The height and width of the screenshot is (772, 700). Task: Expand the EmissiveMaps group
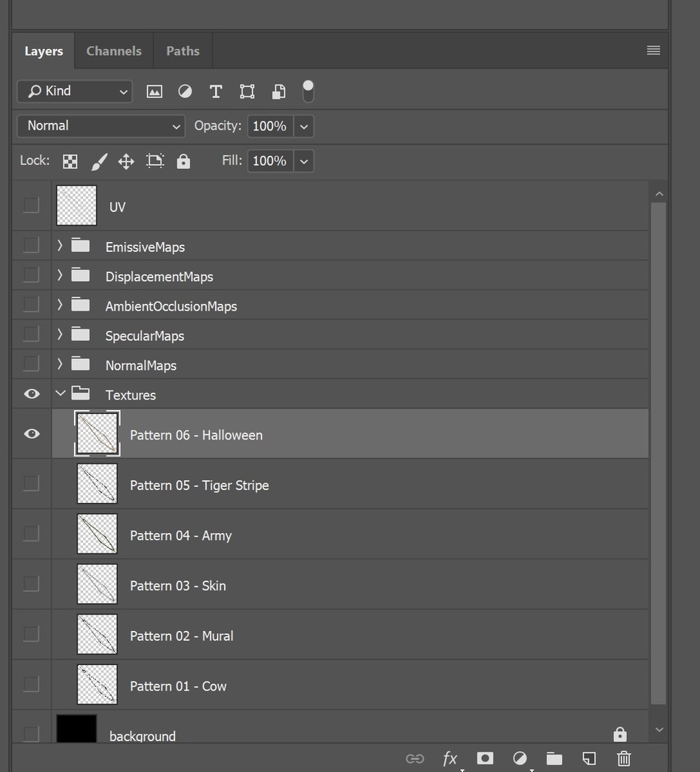coord(60,245)
